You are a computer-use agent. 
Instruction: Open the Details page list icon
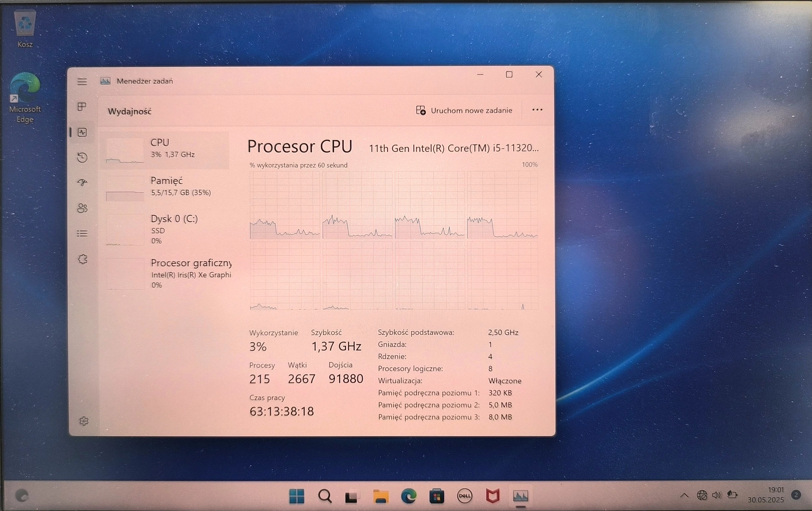(x=82, y=233)
